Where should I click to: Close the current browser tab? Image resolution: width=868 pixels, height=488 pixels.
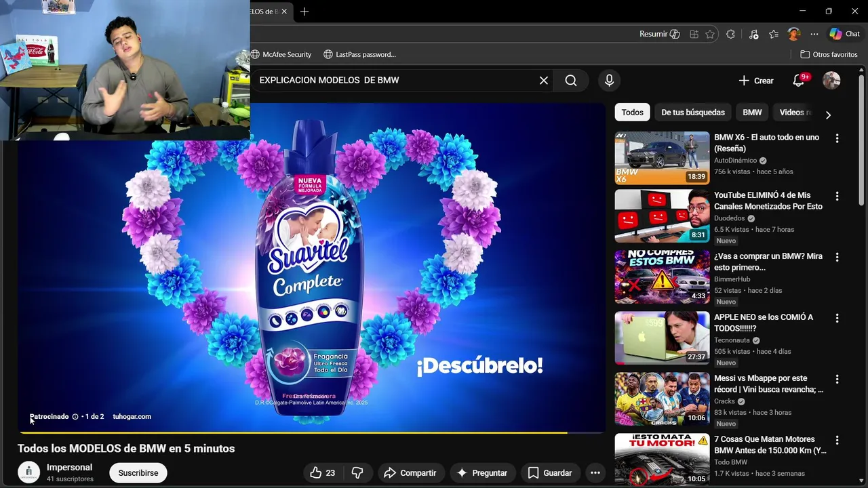[284, 12]
